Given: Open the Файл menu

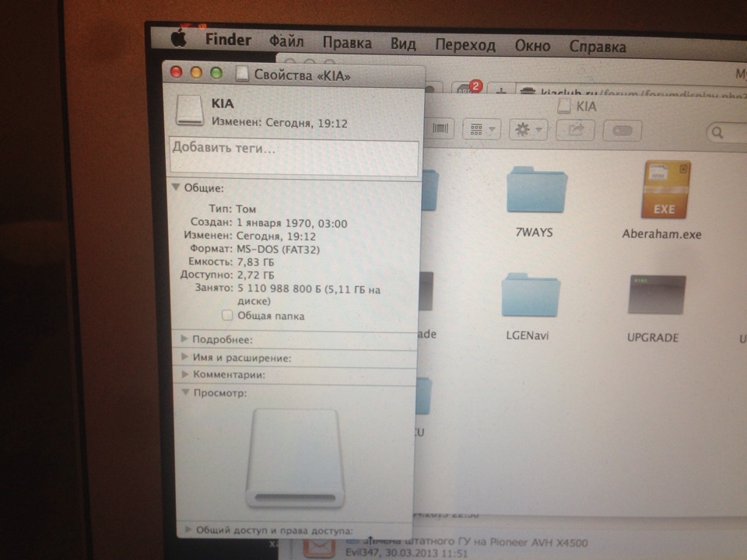Looking at the screenshot, I should 286,41.
